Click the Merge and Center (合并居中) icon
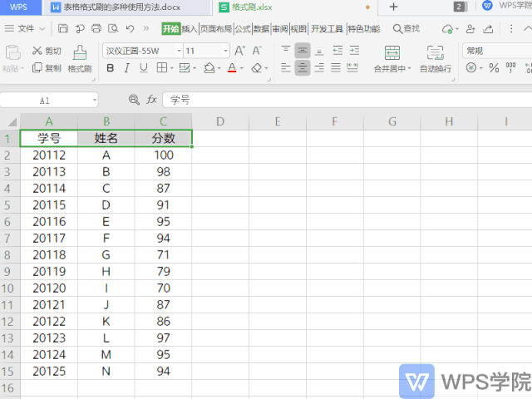532x399 pixels. (392, 53)
